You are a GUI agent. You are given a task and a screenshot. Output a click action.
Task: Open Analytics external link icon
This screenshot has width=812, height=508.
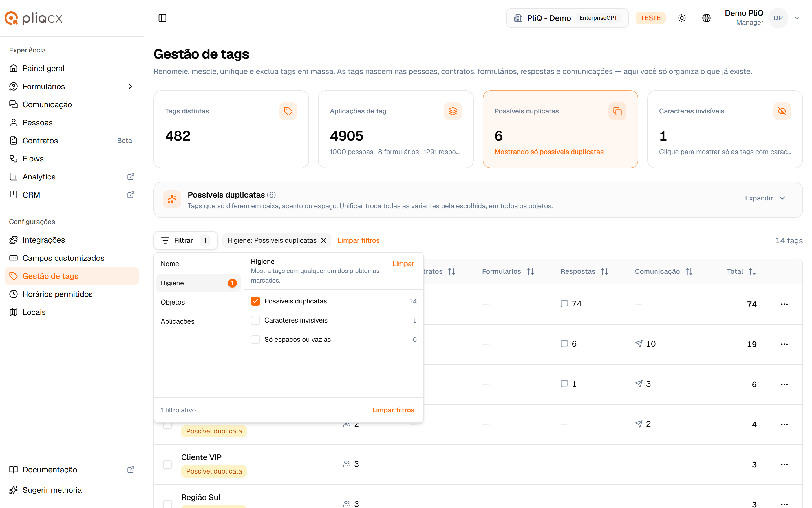click(131, 177)
